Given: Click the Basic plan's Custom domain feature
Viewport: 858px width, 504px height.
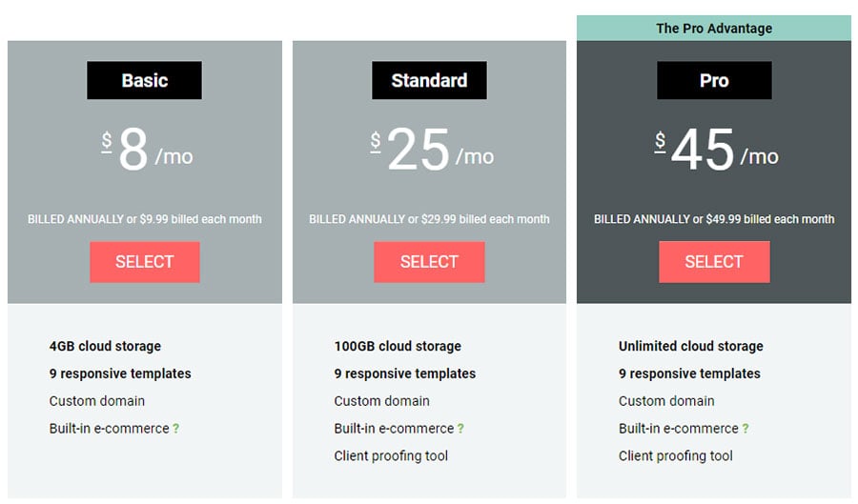Looking at the screenshot, I should 97,401.
